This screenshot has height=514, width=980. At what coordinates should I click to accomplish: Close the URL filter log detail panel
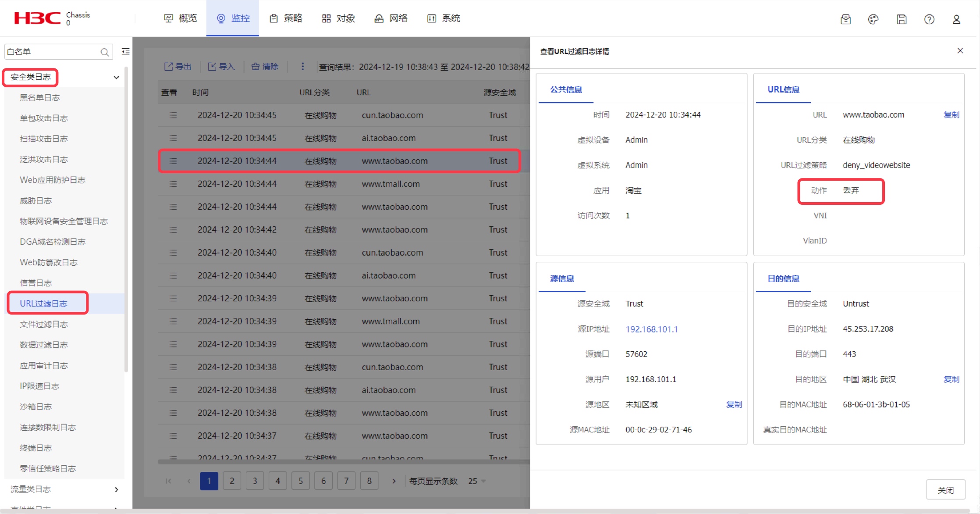pyautogui.click(x=960, y=51)
